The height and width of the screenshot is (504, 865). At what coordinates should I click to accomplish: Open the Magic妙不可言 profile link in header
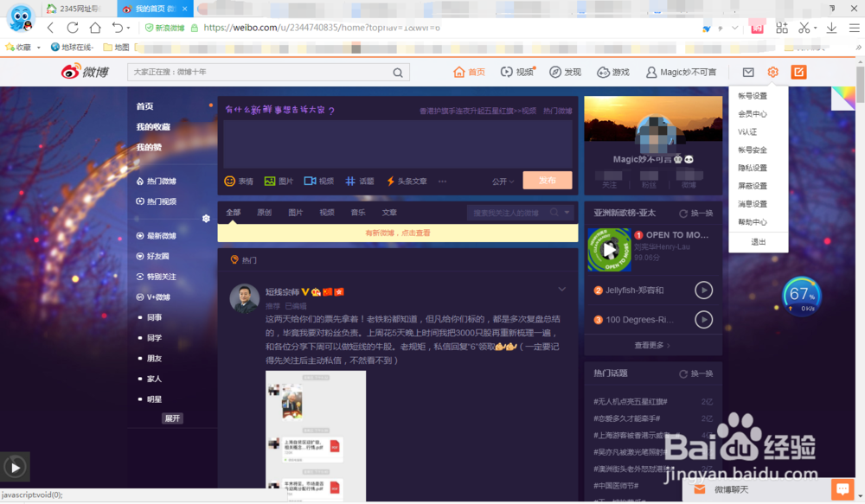pyautogui.click(x=681, y=73)
